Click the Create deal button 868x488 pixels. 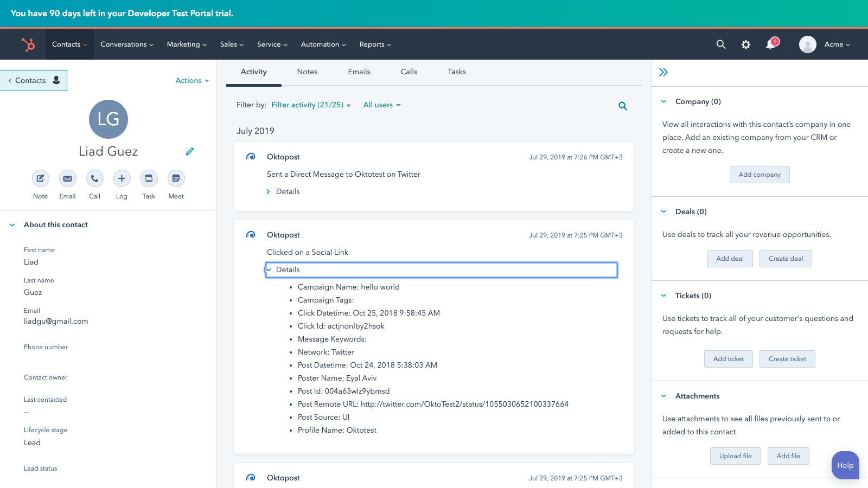[x=785, y=259]
